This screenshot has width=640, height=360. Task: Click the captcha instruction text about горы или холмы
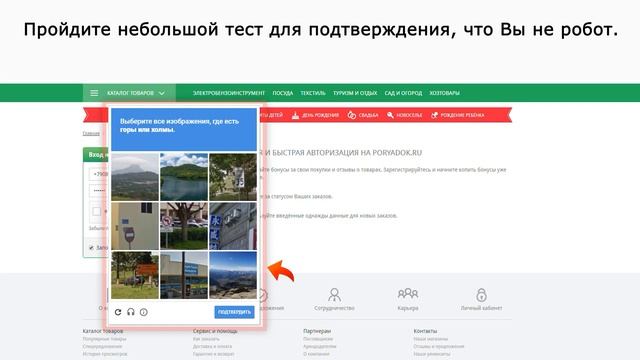[x=179, y=125]
